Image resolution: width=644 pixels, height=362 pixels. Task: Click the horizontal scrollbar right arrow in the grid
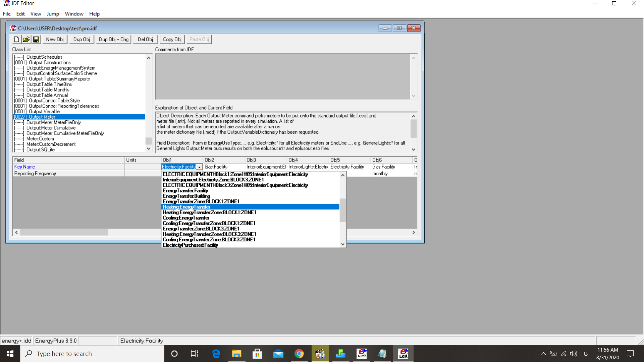tap(414, 232)
